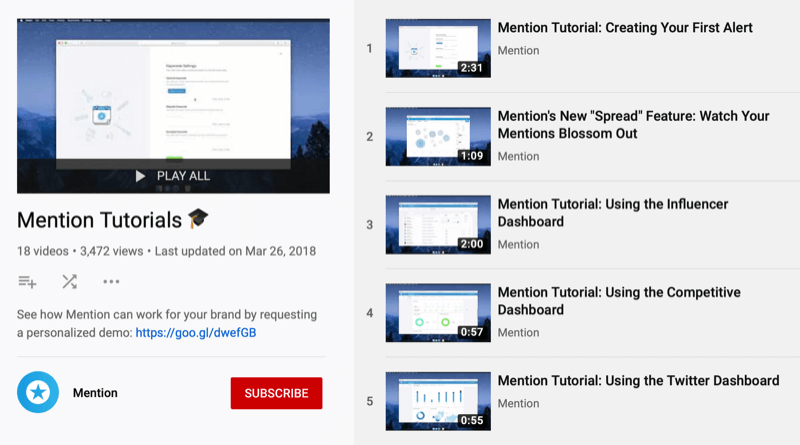800x445 pixels.
Task: Open the Mention channel avatar
Action: point(38,392)
